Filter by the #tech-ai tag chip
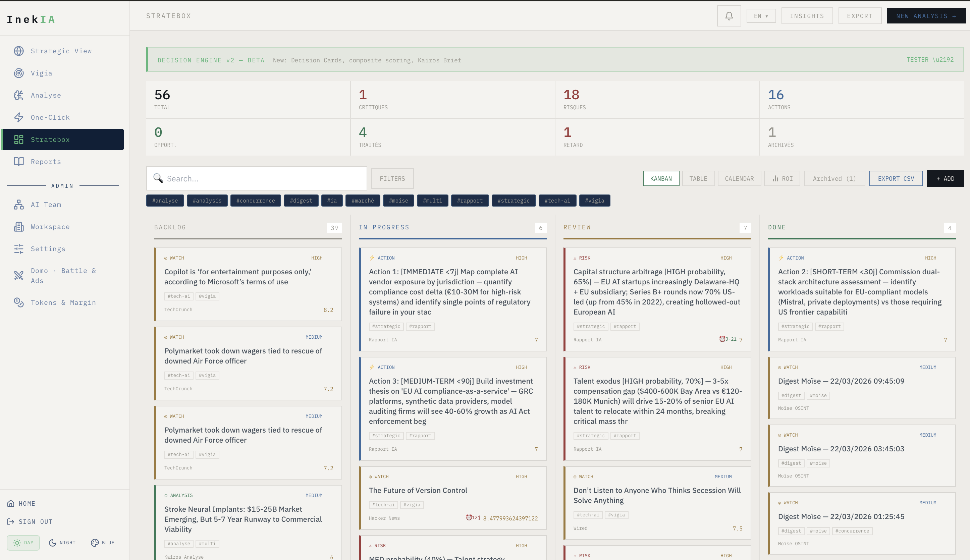 pyautogui.click(x=556, y=201)
